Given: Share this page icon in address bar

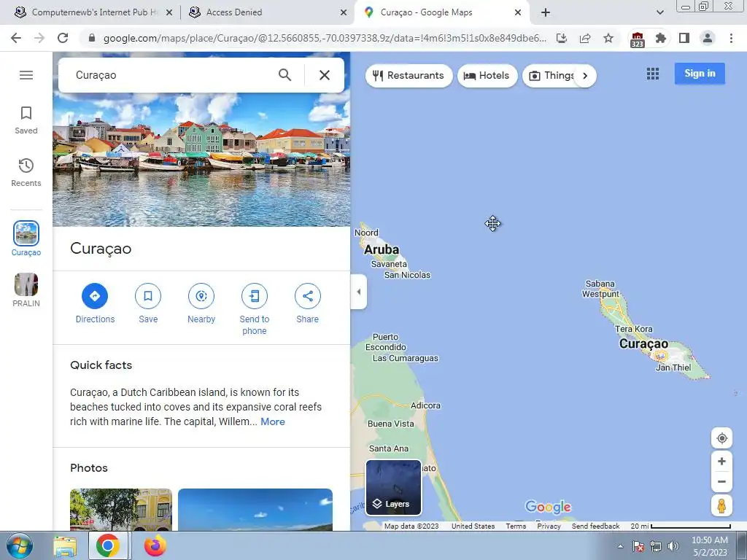Looking at the screenshot, I should pos(585,38).
